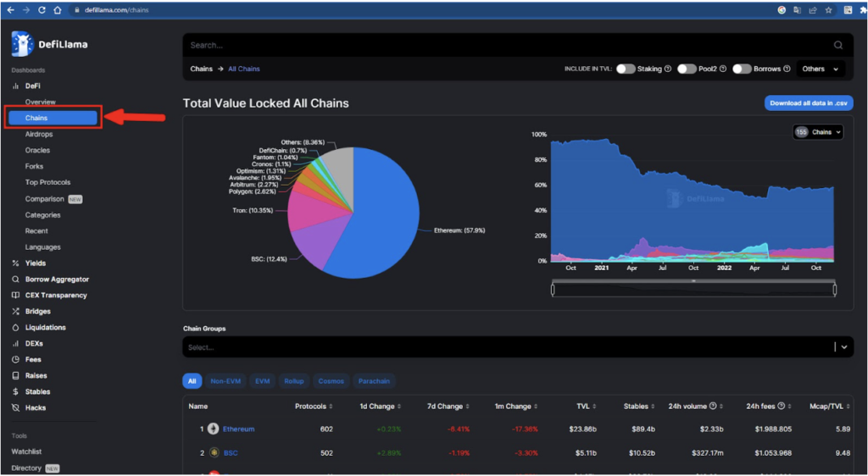Click right handle of chart range slider
The height and width of the screenshot is (476, 868).
[835, 290]
